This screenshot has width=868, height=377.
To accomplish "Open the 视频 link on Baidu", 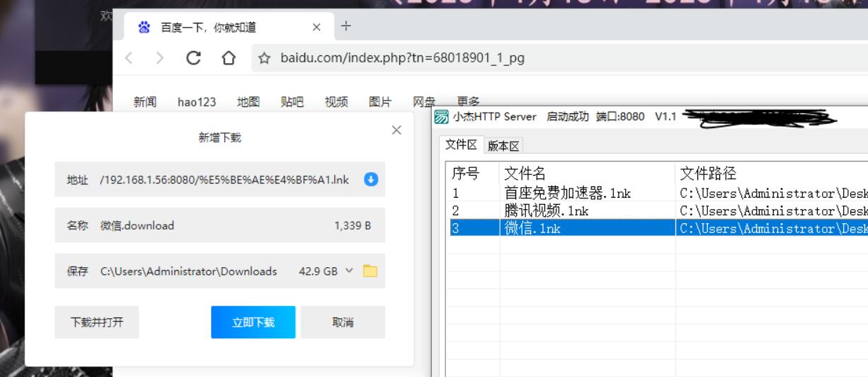I will [336, 102].
